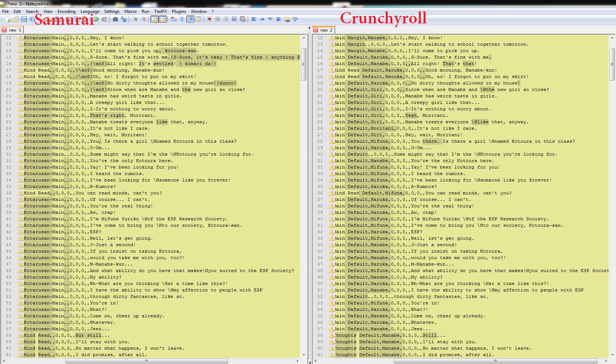The height and width of the screenshot is (364, 616).
Task: Toggle word wrap in the toolbar
Action: (173, 19)
